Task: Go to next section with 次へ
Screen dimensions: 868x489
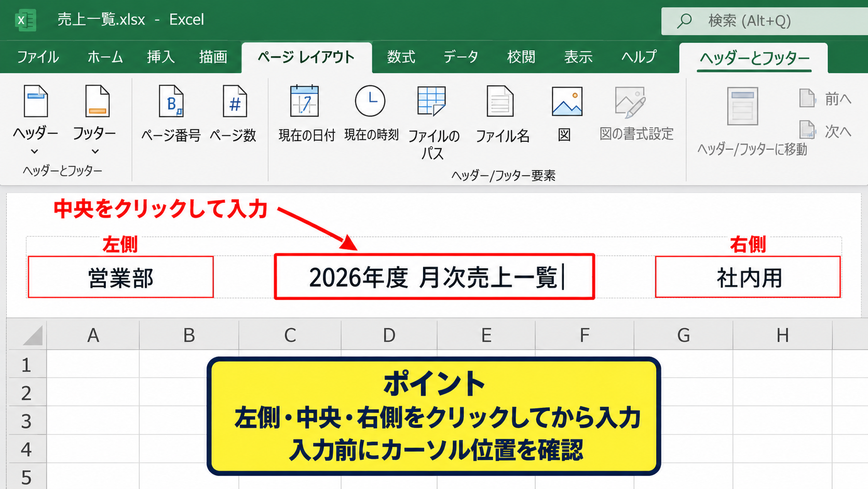Action: pos(826,130)
